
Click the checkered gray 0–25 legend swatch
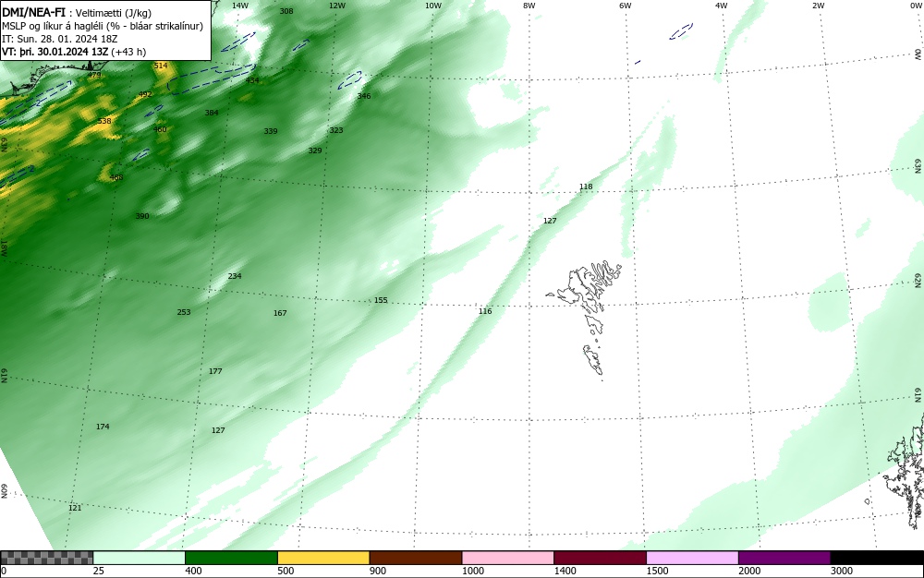pyautogui.click(x=46, y=558)
